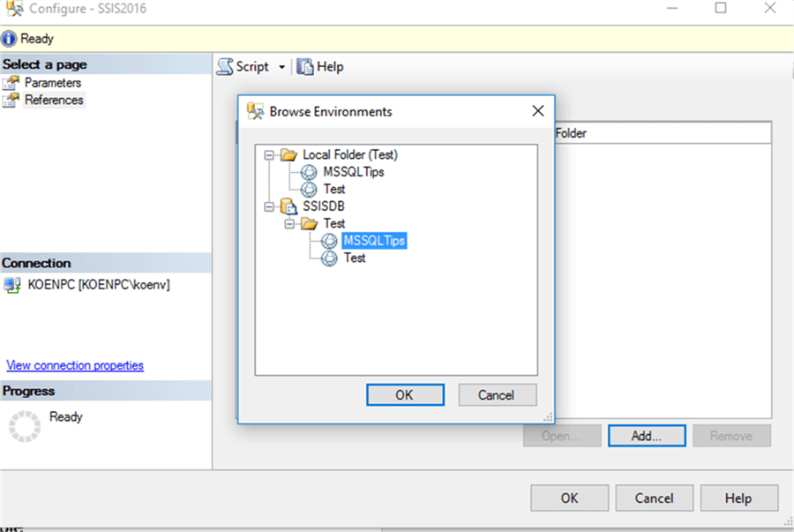Select Test environment under SSISDB Test folder
This screenshot has width=794, height=532.
pyautogui.click(x=355, y=258)
